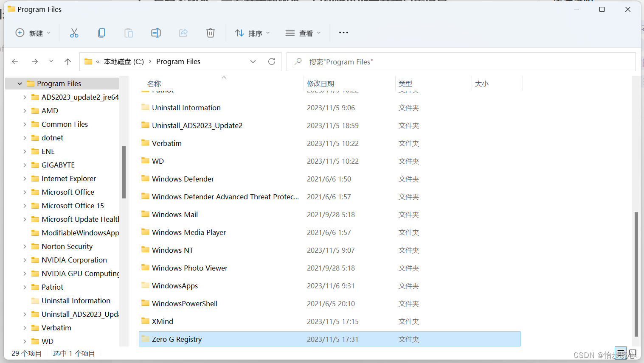The image size is (644, 363).
Task: Select Verbatim folder in file list
Action: [x=330, y=143]
